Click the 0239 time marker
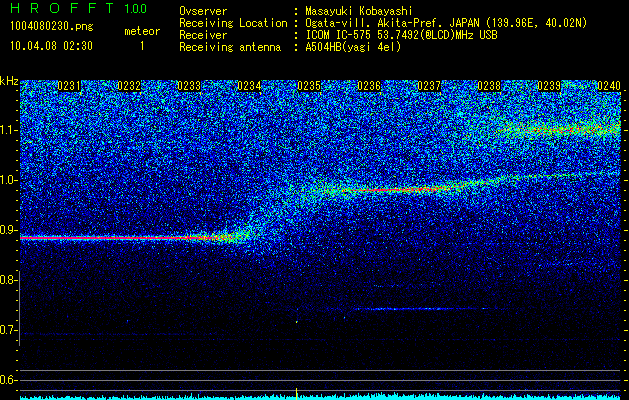629x400 pixels. pyautogui.click(x=549, y=86)
